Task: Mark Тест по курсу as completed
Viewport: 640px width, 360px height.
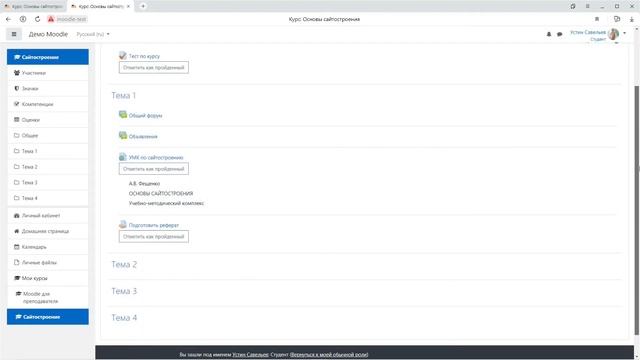Action: click(154, 67)
